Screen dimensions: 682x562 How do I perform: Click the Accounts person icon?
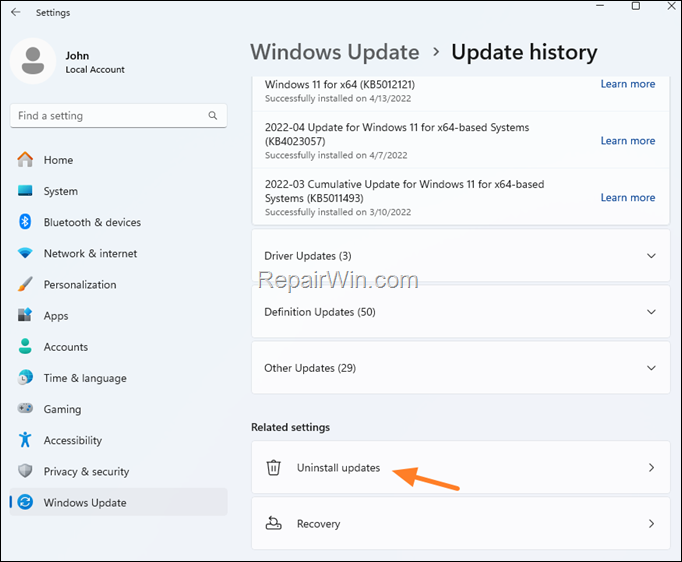click(25, 346)
